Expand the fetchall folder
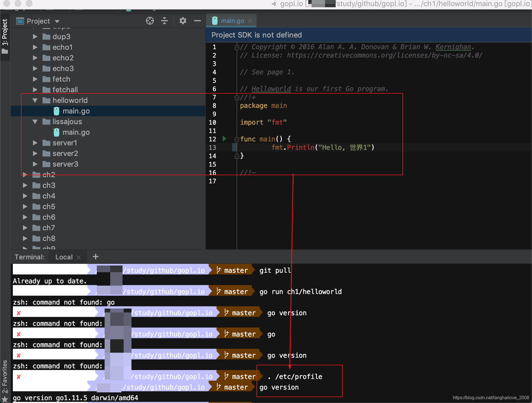The width and height of the screenshot is (532, 403). click(x=35, y=90)
